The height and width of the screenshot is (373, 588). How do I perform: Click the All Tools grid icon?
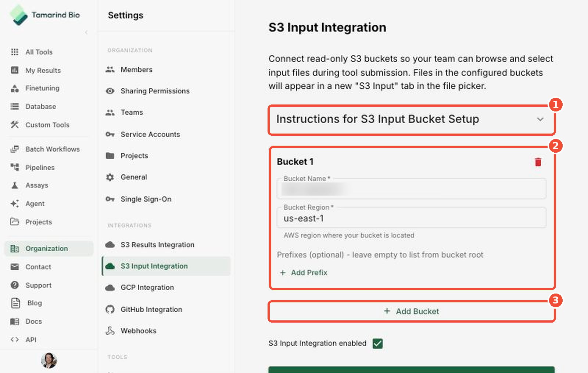(x=15, y=52)
